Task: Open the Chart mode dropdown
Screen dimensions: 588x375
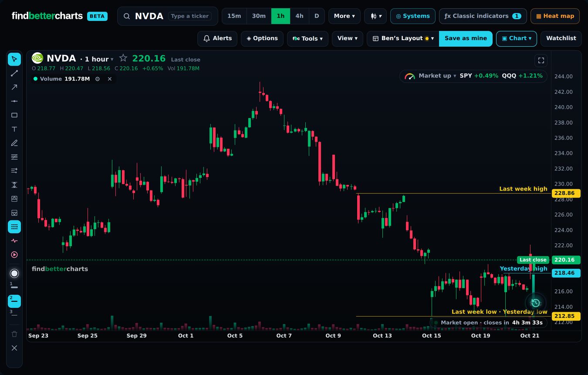Action: [517, 38]
